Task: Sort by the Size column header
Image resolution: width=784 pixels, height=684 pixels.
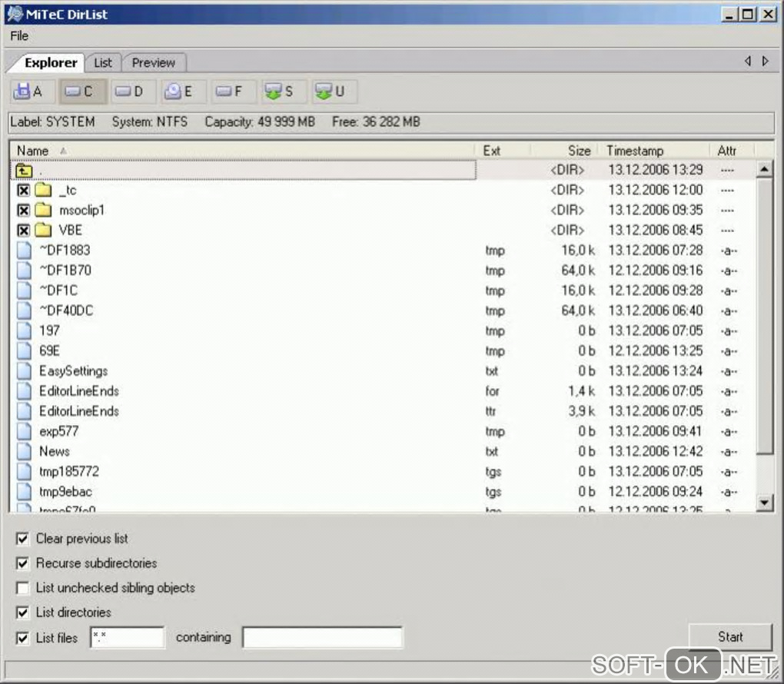Action: coord(564,151)
